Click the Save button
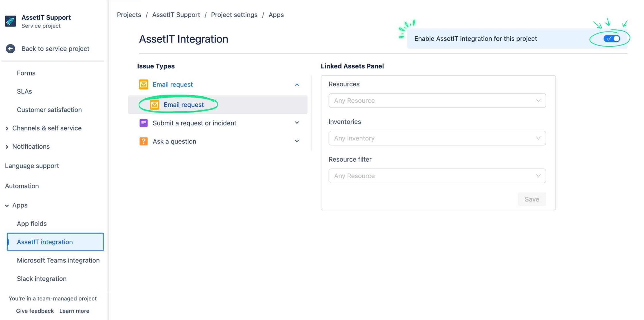This screenshot has width=644, height=320. click(x=532, y=199)
